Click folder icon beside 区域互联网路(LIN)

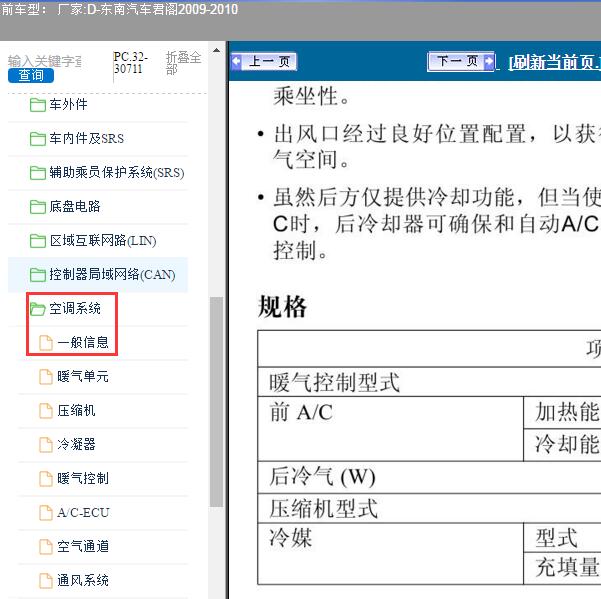point(38,241)
